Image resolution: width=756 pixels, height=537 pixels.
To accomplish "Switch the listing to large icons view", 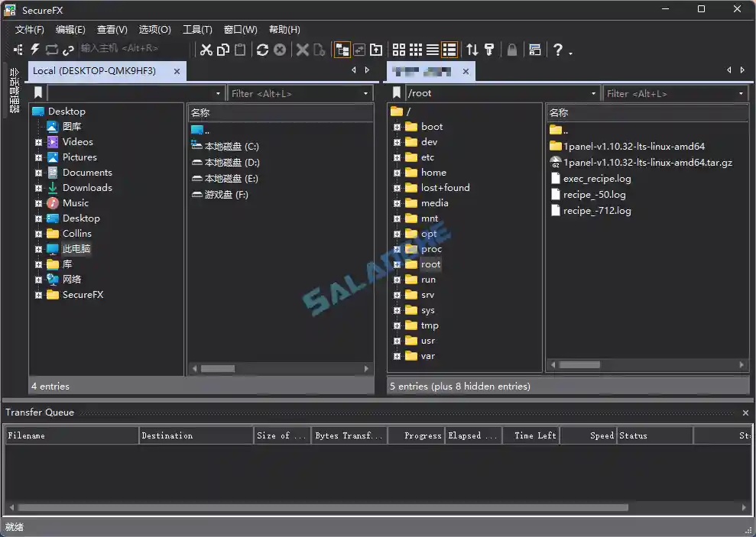I will coord(398,50).
